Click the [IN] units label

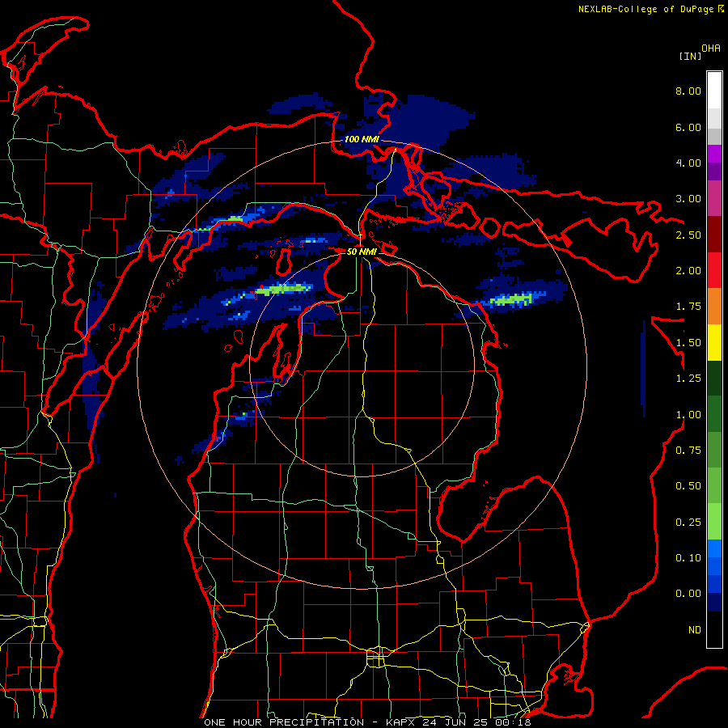(x=690, y=56)
